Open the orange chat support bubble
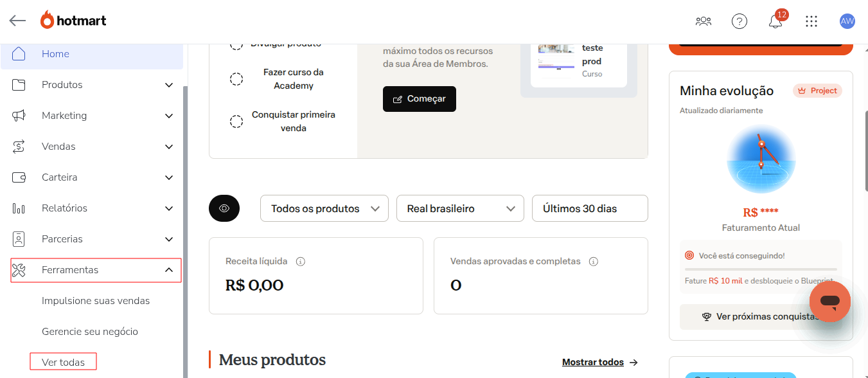Image resolution: width=868 pixels, height=378 pixels. coord(829,301)
